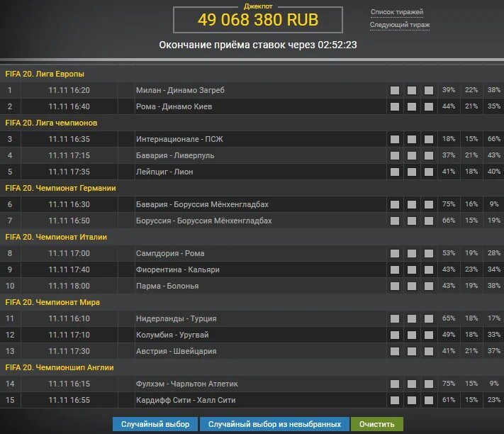Click the FIFA 20. Чемпионат Италии heading

click(56, 237)
